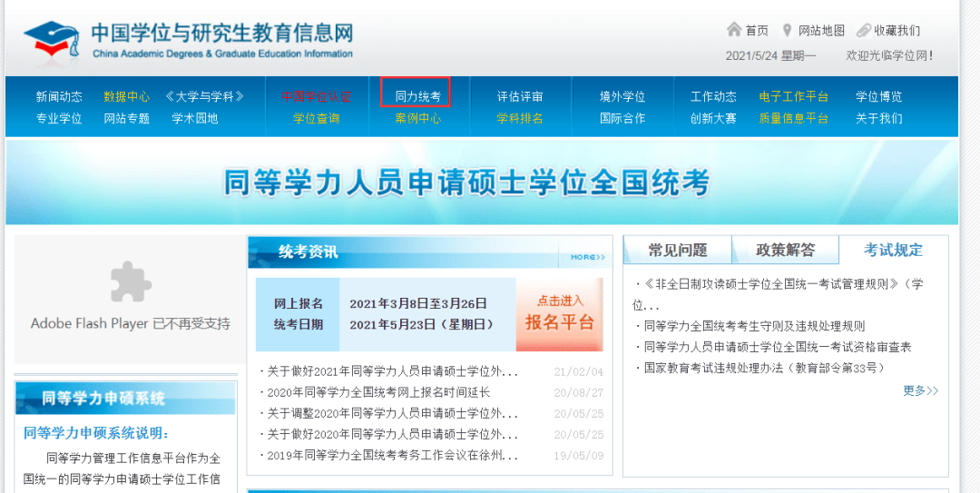Click the 同等学力人员申请硕士学位全国统考 banner

tap(481, 182)
